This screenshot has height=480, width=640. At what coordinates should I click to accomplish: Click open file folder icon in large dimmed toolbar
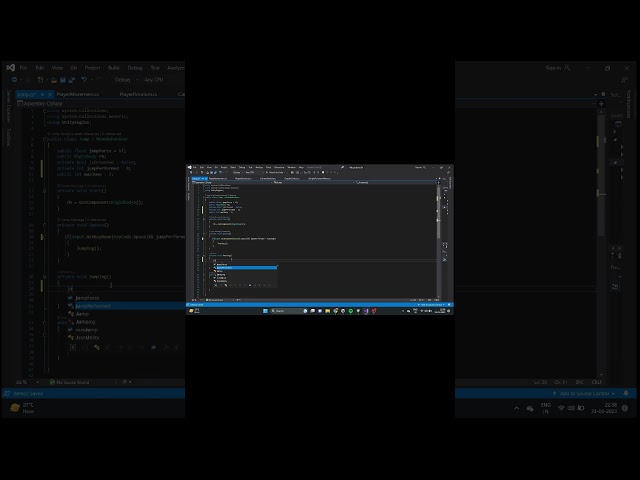pos(53,80)
